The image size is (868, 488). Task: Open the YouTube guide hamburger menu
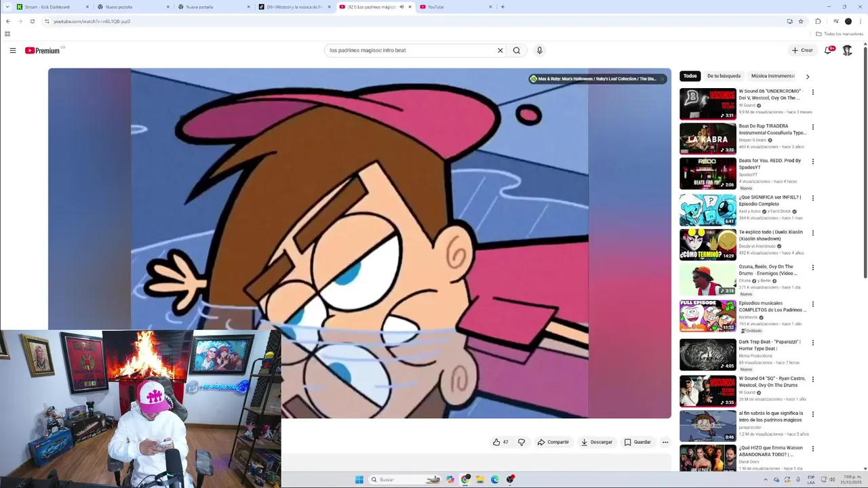pyautogui.click(x=12, y=50)
